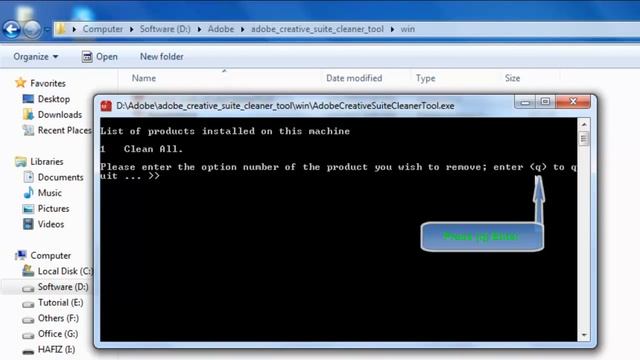Click the Open toolbar button
This screenshot has height=360, width=640.
[100, 57]
